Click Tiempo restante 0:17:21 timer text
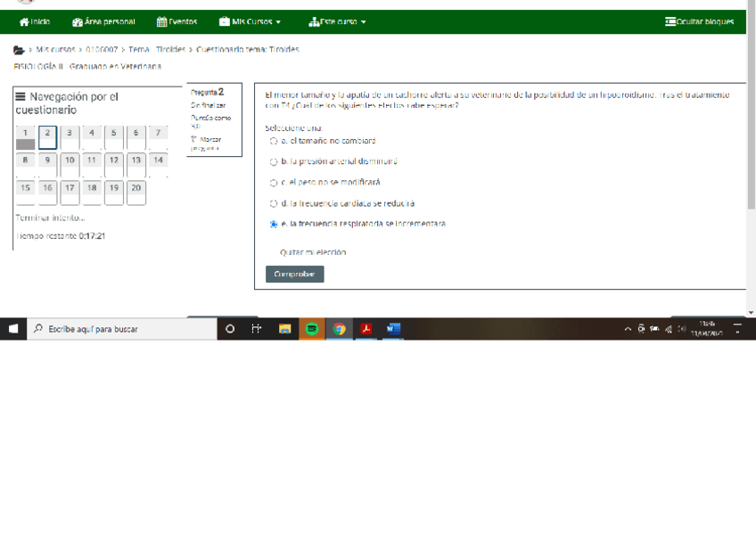 [61, 235]
